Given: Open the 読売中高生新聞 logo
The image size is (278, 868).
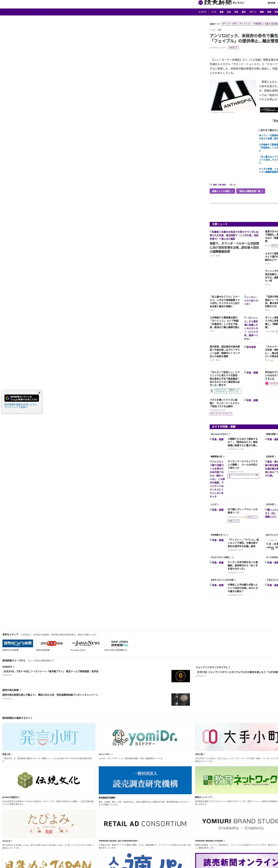Looking at the screenshot, I should 52,643.
